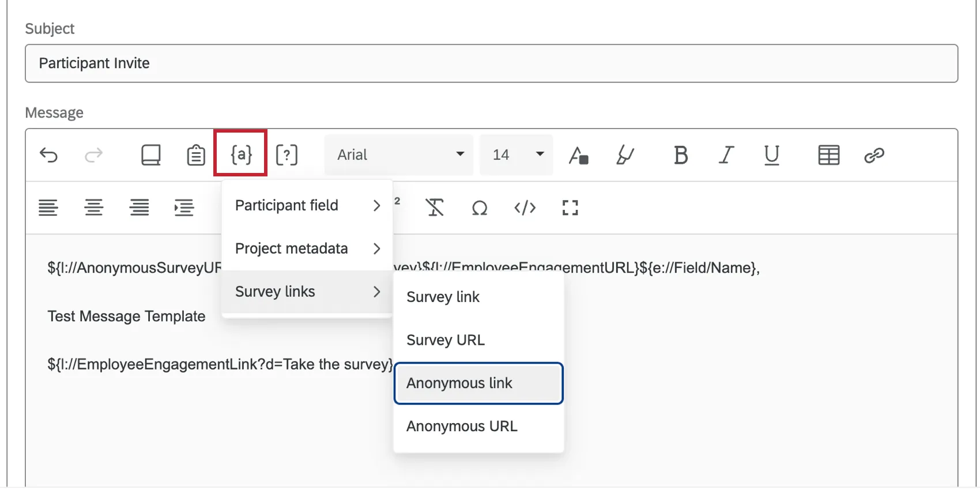Click the insert link chain icon
This screenshot has height=490, width=980.
874,155
